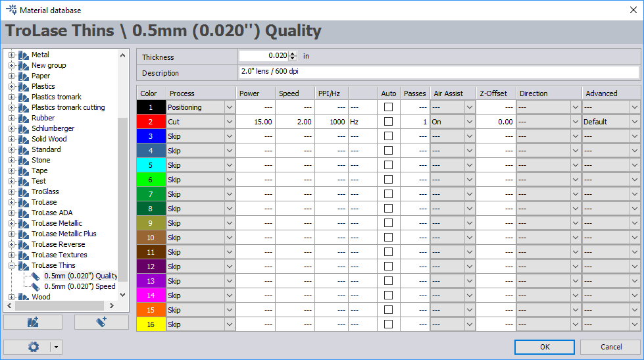Click the Stone group folder icon
The image size is (644, 360).
pyautogui.click(x=24, y=161)
